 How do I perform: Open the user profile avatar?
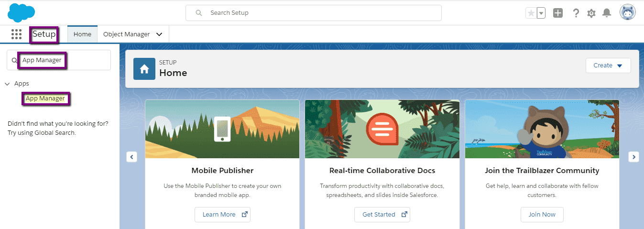(628, 12)
